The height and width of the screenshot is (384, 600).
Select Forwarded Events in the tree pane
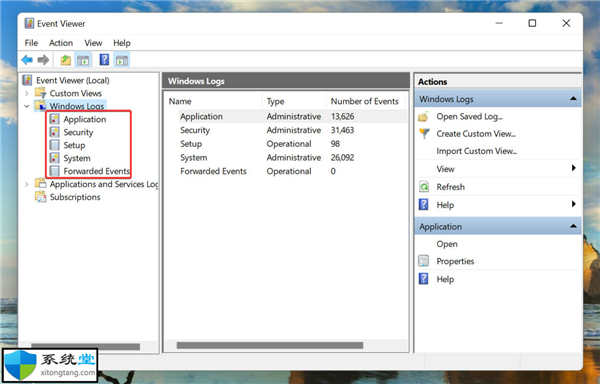96,171
